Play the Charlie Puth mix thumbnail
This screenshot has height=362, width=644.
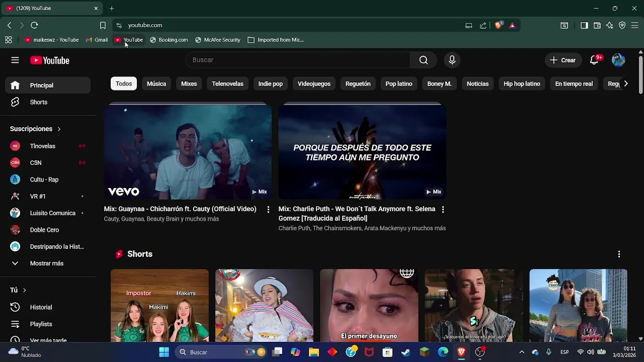(x=362, y=151)
